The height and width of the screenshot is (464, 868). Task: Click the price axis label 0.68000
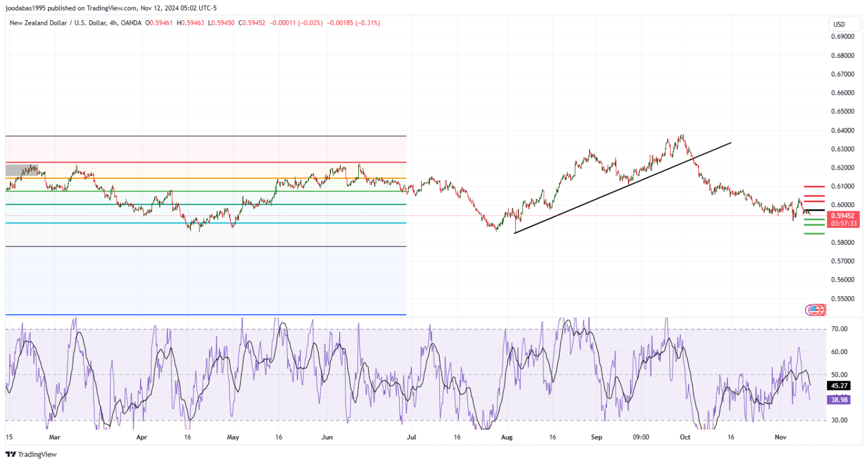tap(843, 56)
